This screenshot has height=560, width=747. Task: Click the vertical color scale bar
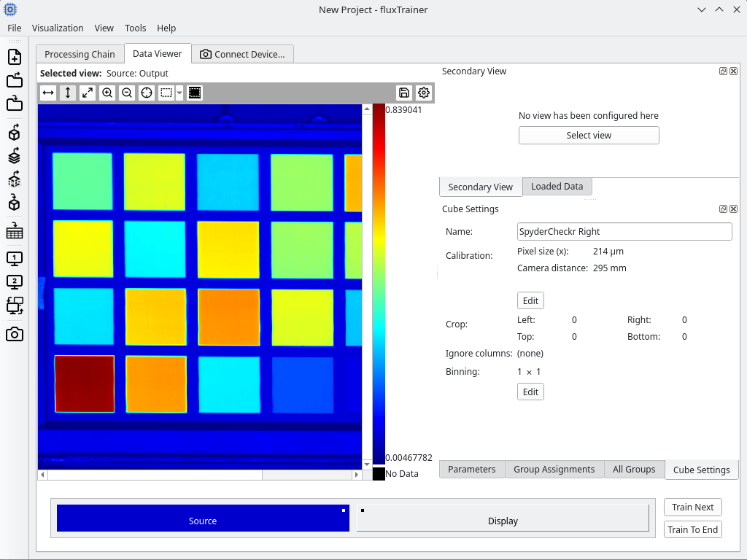click(x=379, y=284)
